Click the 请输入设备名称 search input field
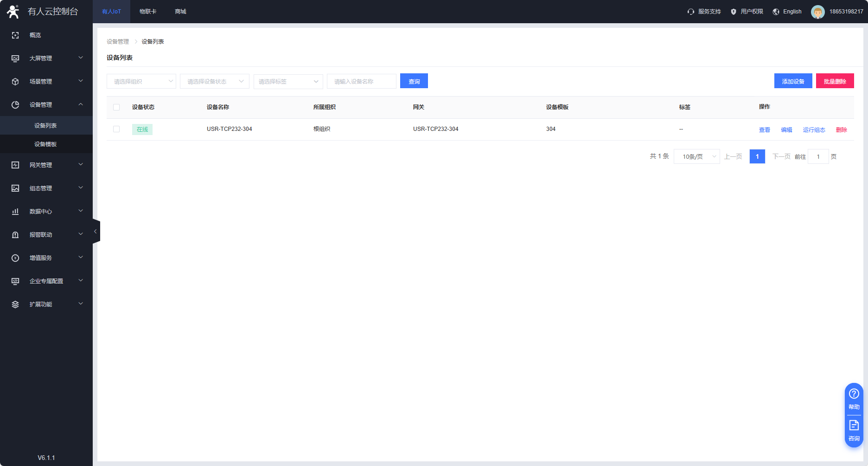Viewport: 868px width, 466px height. coord(361,81)
